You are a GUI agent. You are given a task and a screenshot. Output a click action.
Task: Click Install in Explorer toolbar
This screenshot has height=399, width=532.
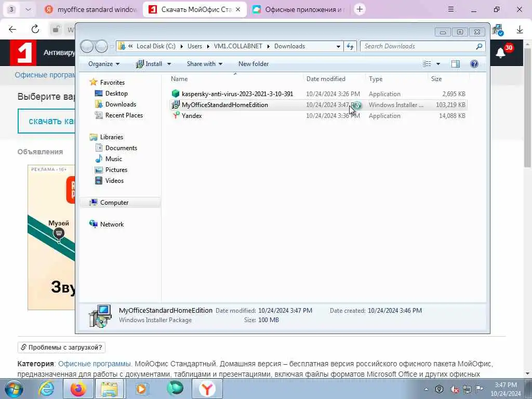coord(149,64)
